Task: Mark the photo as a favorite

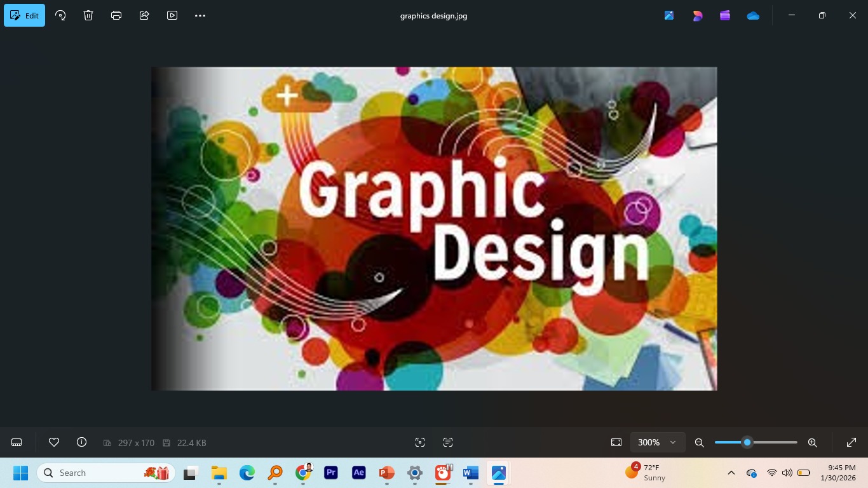Action: click(54, 442)
